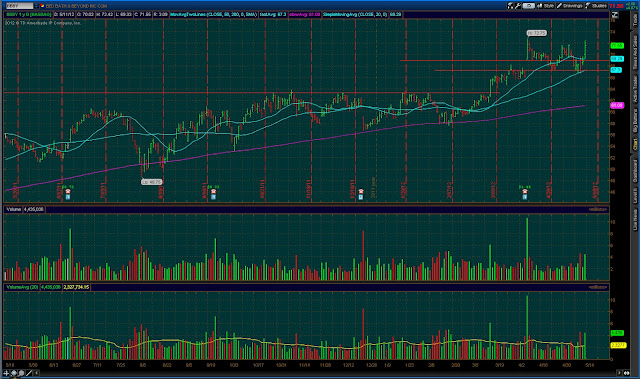Open the Studies menu

coord(596,6)
